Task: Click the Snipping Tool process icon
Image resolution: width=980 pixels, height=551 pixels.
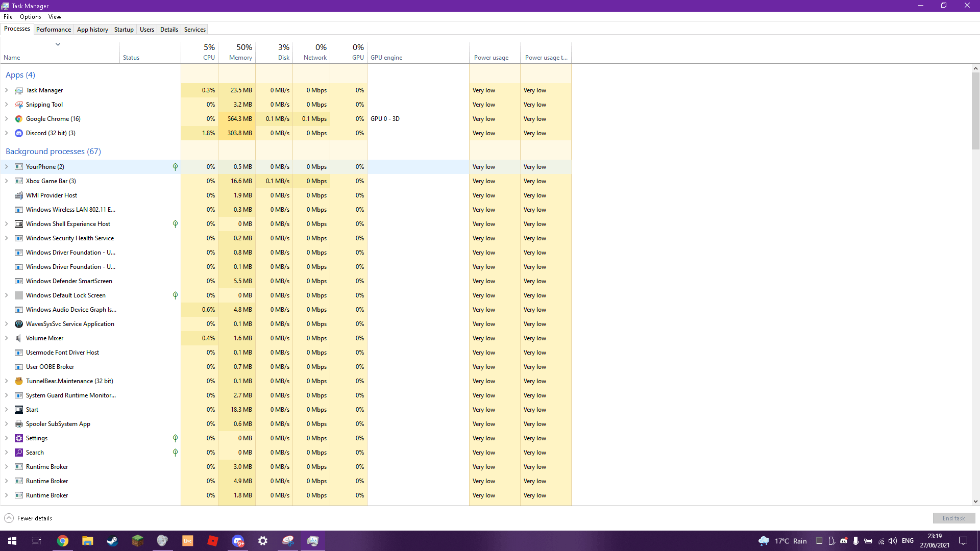Action: click(19, 105)
